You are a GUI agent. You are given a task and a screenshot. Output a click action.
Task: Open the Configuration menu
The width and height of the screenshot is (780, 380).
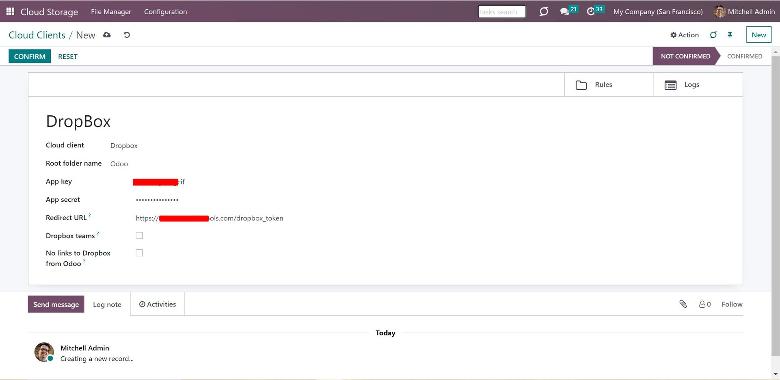pyautogui.click(x=166, y=11)
